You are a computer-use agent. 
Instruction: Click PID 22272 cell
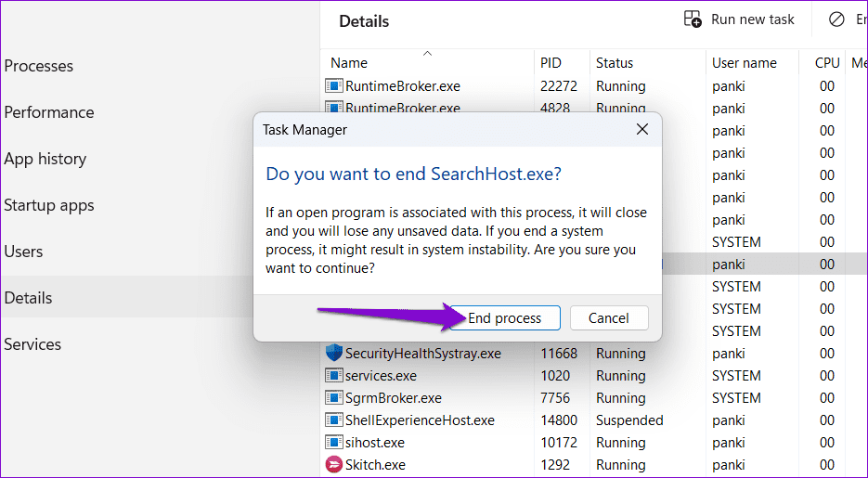point(559,85)
